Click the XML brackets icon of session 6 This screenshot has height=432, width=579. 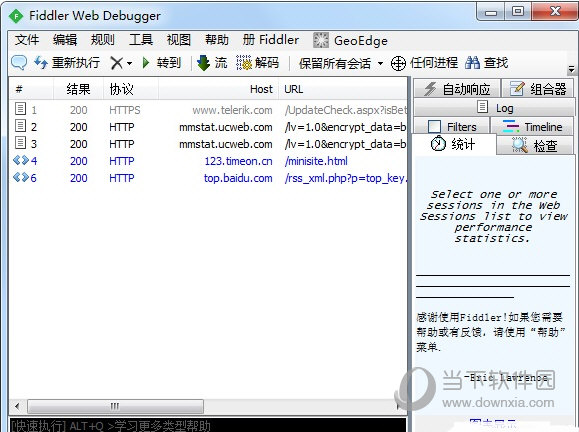pos(21,177)
